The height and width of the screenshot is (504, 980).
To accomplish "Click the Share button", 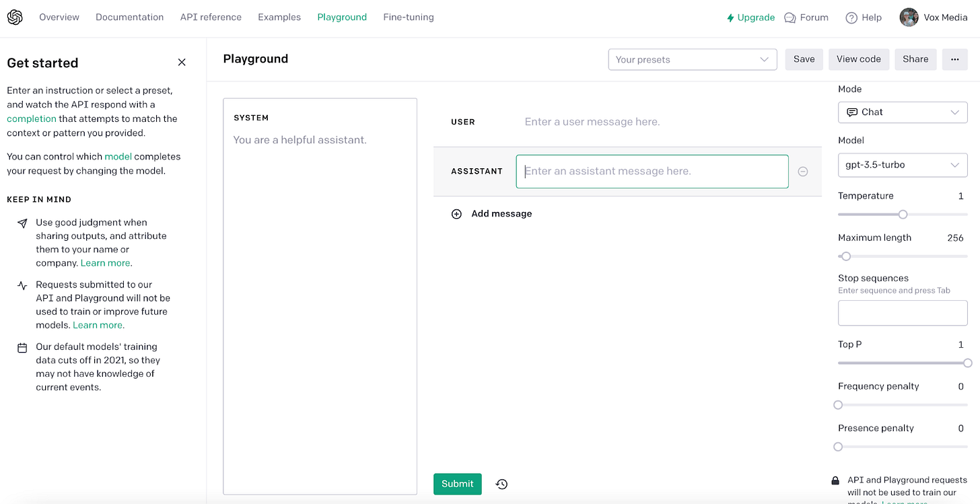I will pos(915,59).
